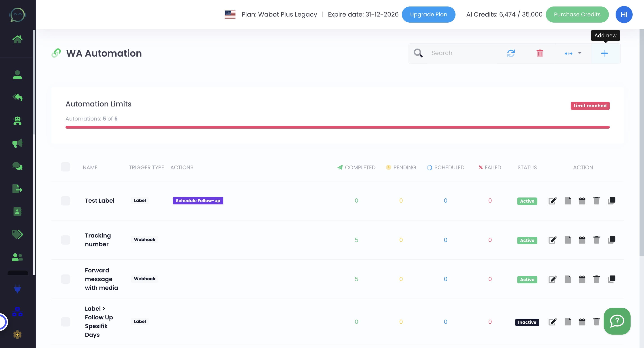
Task: Click the Purchase Credits button
Action: (x=577, y=15)
